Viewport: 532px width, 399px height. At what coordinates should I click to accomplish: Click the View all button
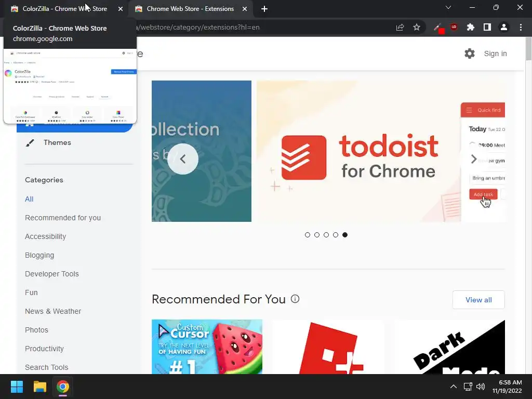[x=478, y=300]
